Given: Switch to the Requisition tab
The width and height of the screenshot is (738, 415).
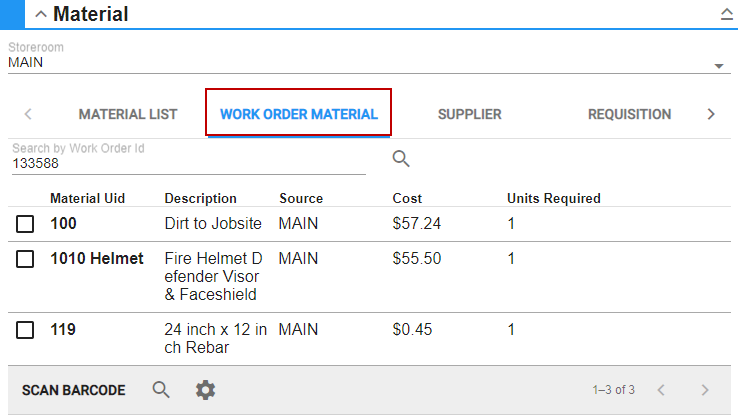Looking at the screenshot, I should coord(629,114).
